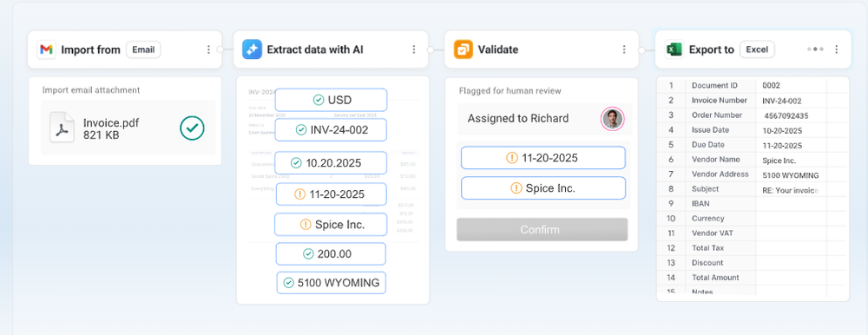
Task: Click the 10-20-2025 issue date value
Action: tap(791, 130)
